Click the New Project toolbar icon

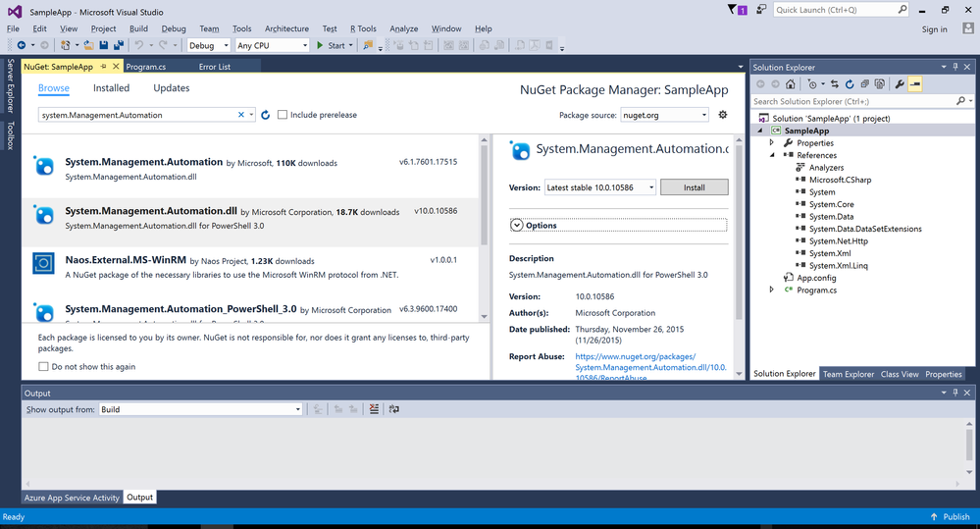(x=65, y=45)
